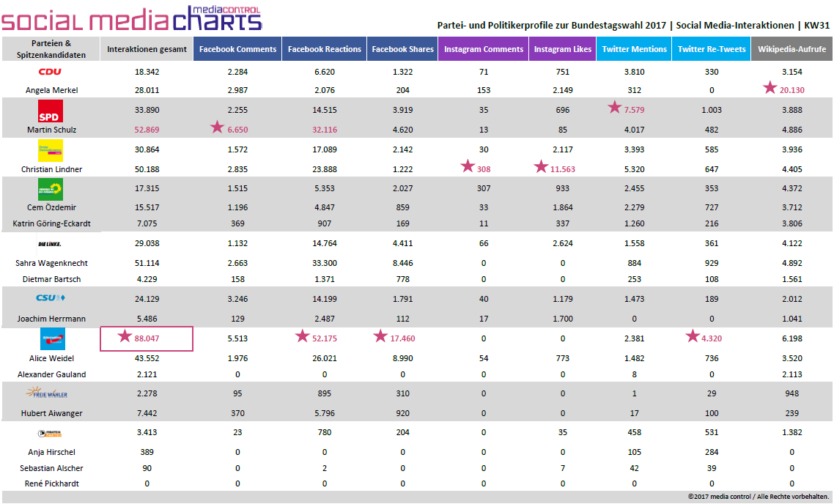Click Alice Weidel's Facebook Reactions 26.021
834x504 pixels.
tap(325, 358)
